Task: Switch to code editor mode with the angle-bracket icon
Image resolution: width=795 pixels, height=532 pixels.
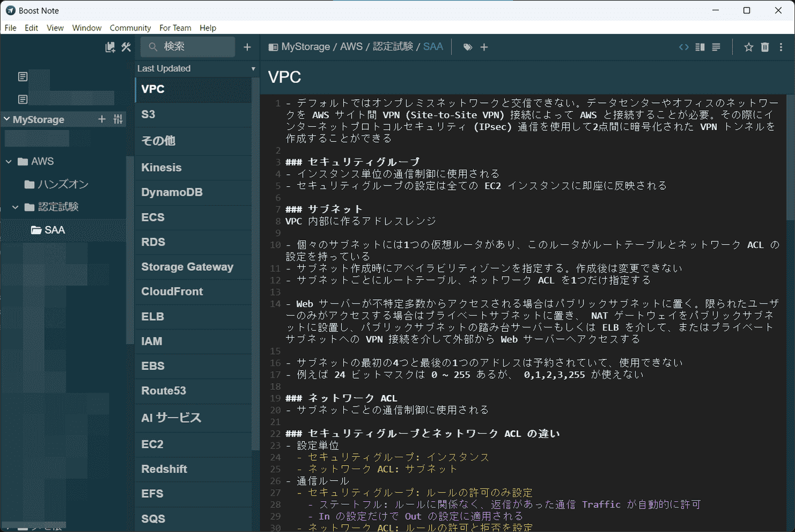Action: (x=683, y=47)
